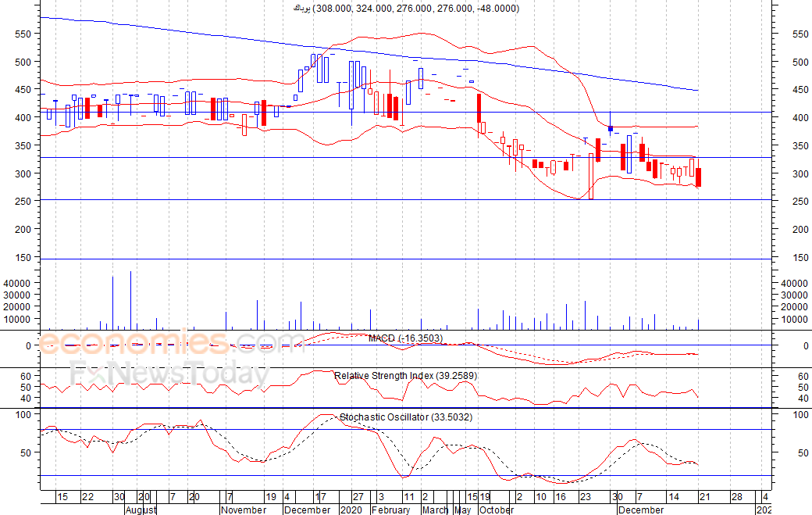
Task: Click 150 on the left price axis
Action: (23, 258)
